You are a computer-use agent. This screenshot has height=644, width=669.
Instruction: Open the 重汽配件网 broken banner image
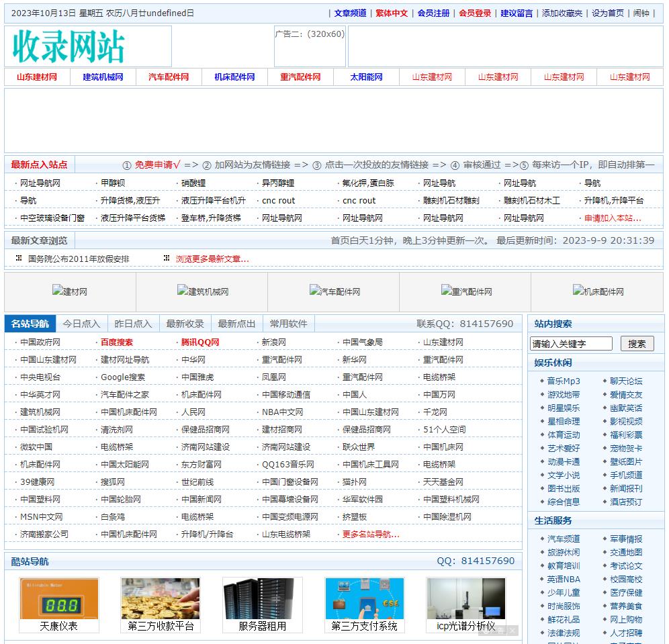point(467,291)
